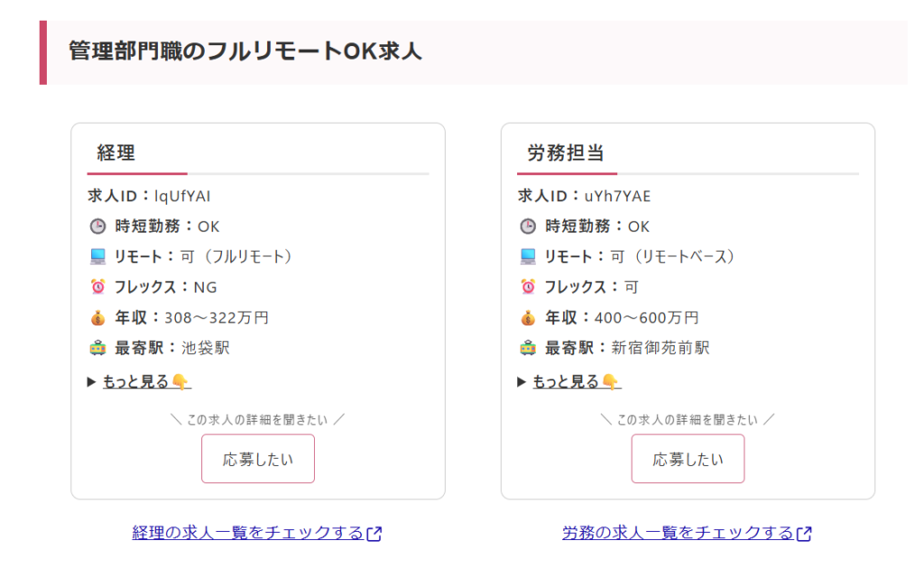Click the clock icon in the 経理 card
This screenshot has width=924, height=568.
coord(97,226)
